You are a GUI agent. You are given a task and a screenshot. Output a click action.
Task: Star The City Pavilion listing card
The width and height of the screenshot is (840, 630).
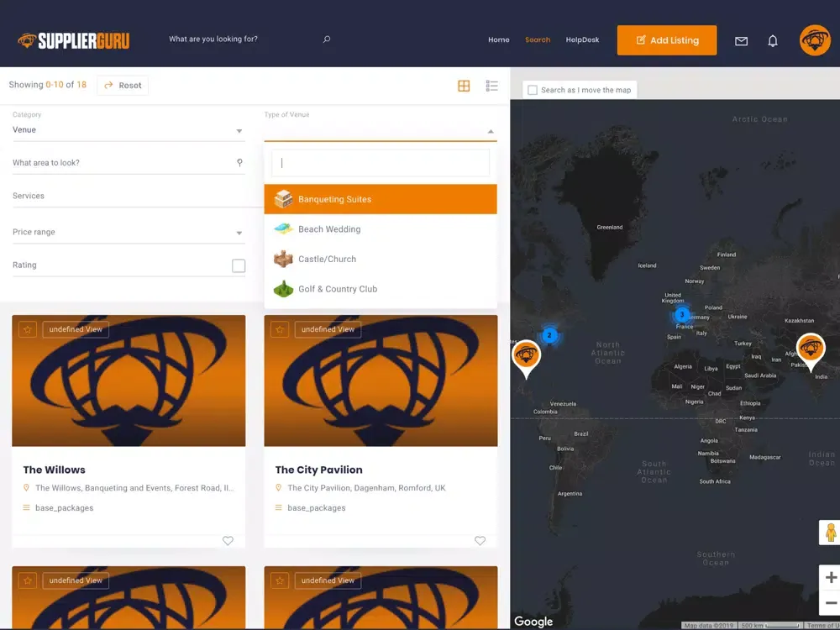(x=280, y=329)
